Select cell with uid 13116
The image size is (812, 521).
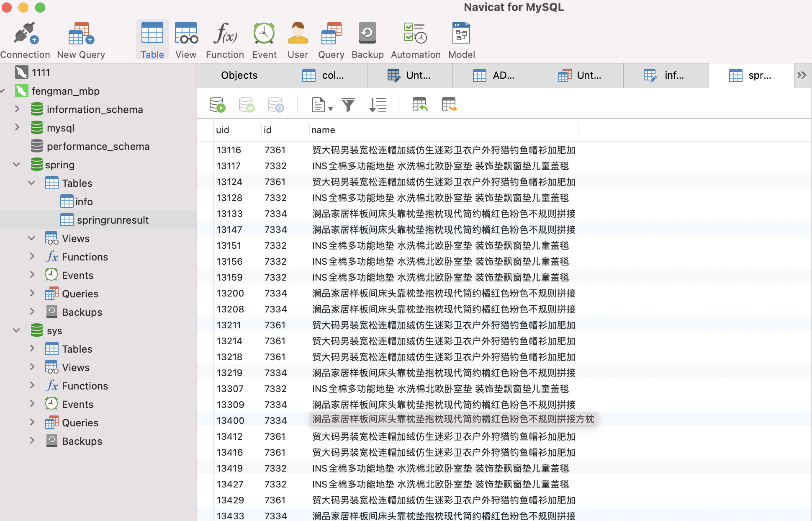237,150
